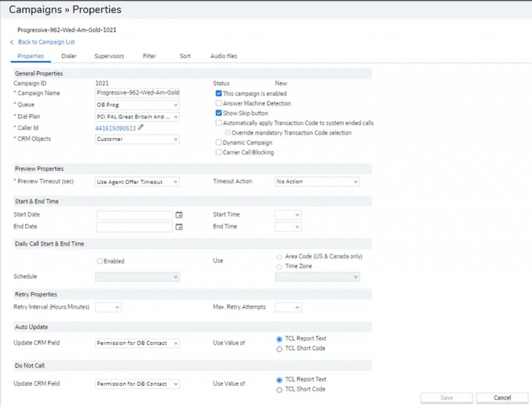Open the Audio files tab

(223, 56)
